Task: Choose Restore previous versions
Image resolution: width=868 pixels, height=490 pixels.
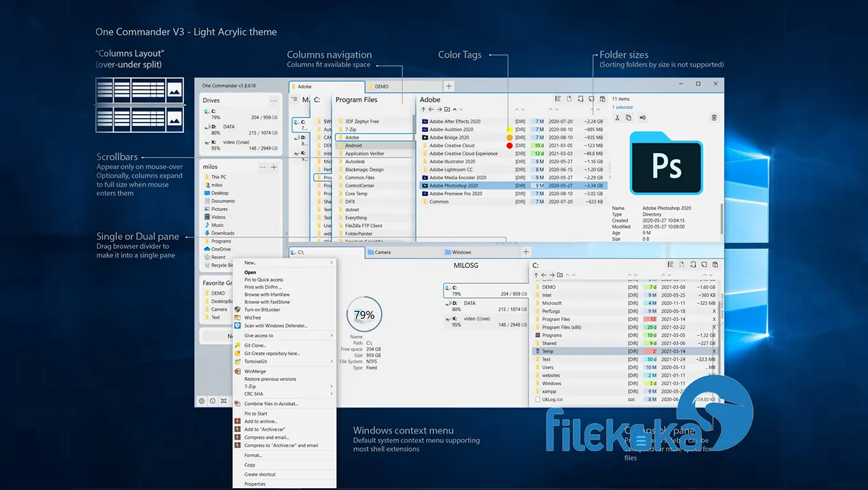Action: (270, 379)
